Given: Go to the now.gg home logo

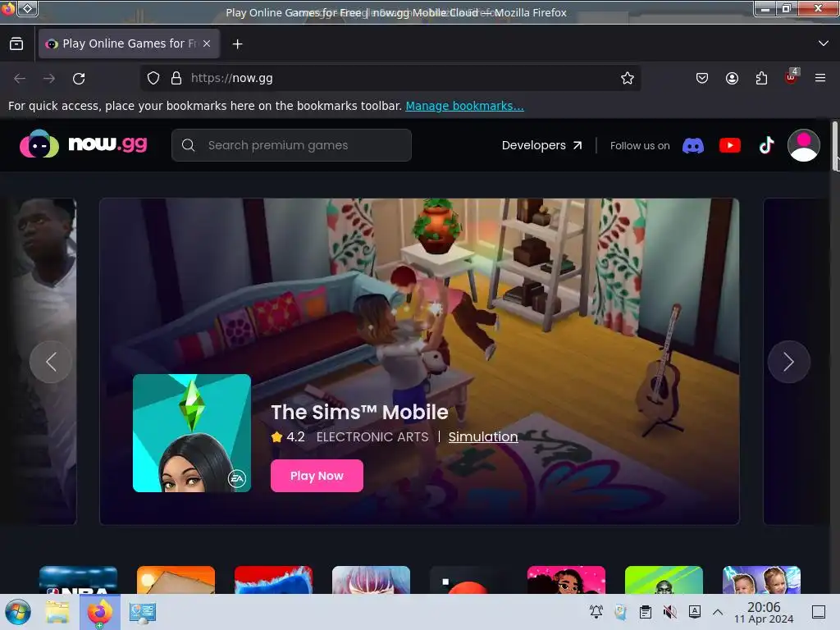Looking at the screenshot, I should (84, 144).
